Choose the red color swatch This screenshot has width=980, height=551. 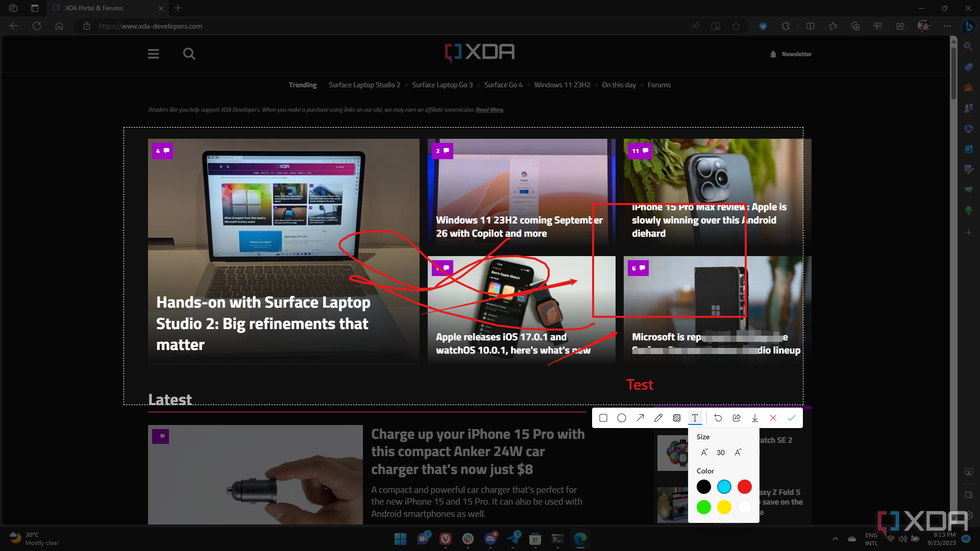[x=744, y=486]
